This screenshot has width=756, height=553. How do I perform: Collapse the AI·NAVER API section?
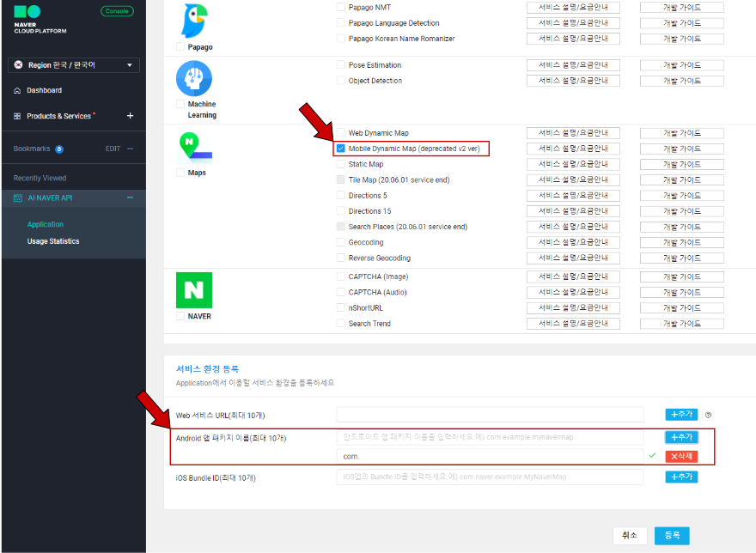130,197
